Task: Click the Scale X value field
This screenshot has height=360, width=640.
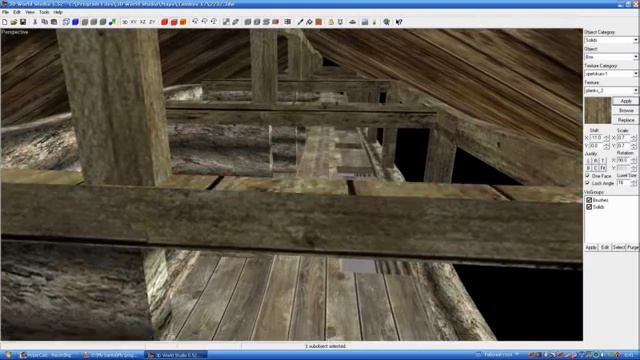Action: (x=623, y=138)
